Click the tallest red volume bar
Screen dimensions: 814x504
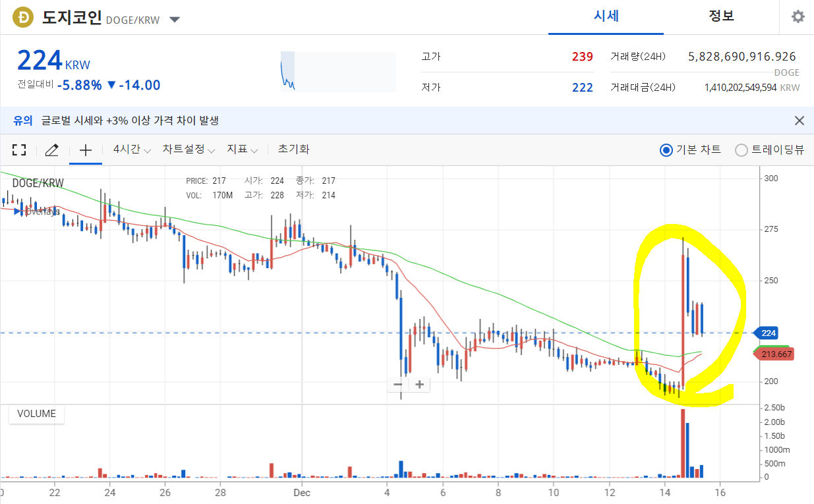(x=683, y=443)
